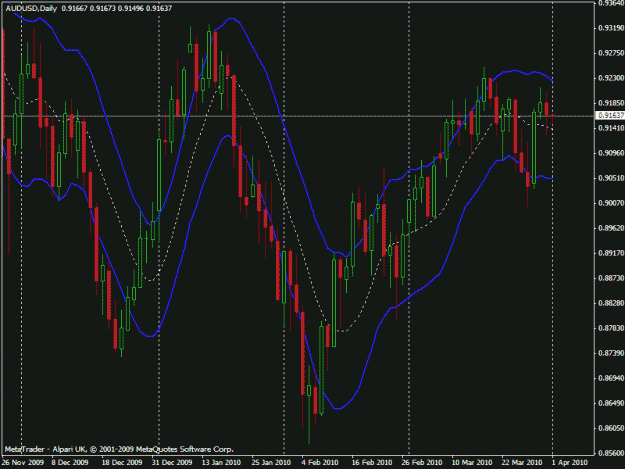Image resolution: width=625 pixels, height=469 pixels.
Task: Click the 0.85600 price axis label
Action: 611,453
